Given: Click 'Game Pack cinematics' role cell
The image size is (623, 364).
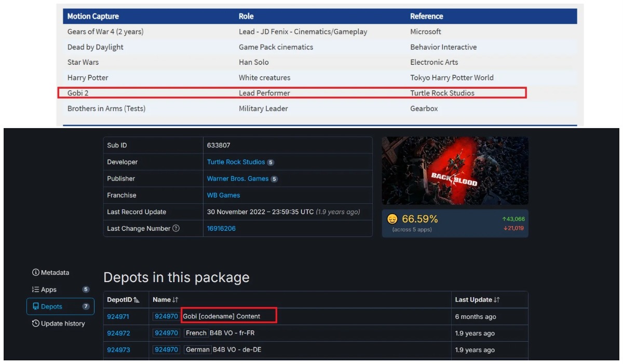Looking at the screenshot, I should [276, 47].
